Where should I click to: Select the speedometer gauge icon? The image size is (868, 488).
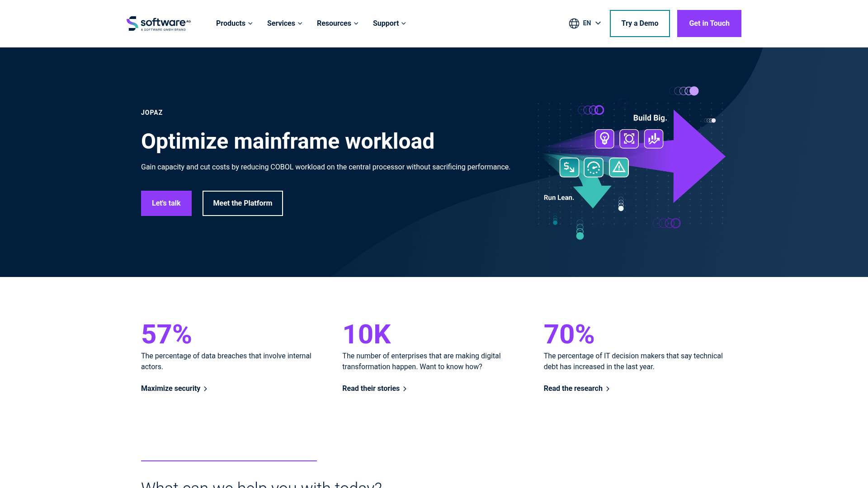[x=594, y=167]
